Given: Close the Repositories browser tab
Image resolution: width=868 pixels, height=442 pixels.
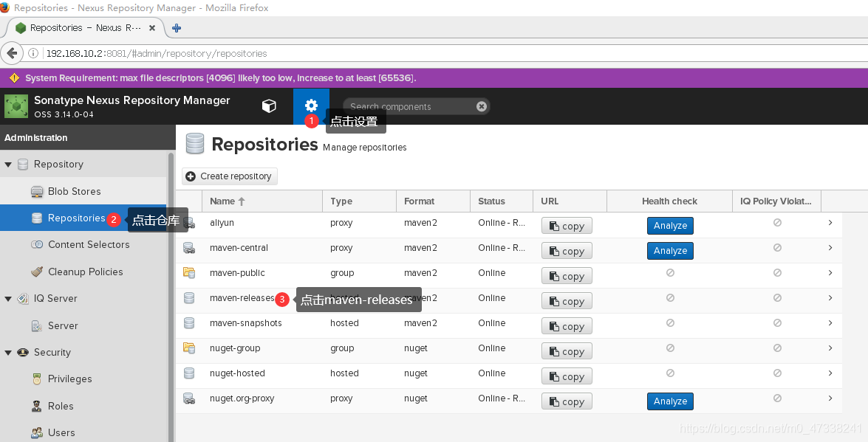Looking at the screenshot, I should [152, 27].
